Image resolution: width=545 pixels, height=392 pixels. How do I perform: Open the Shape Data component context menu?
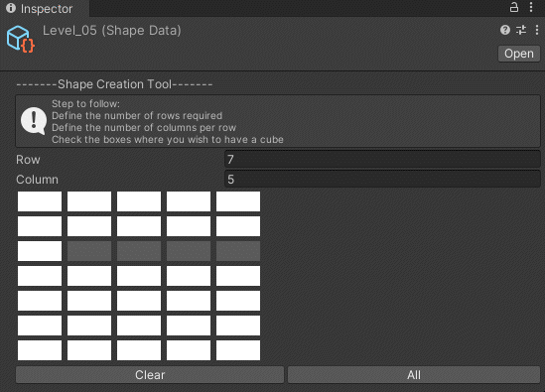(537, 30)
